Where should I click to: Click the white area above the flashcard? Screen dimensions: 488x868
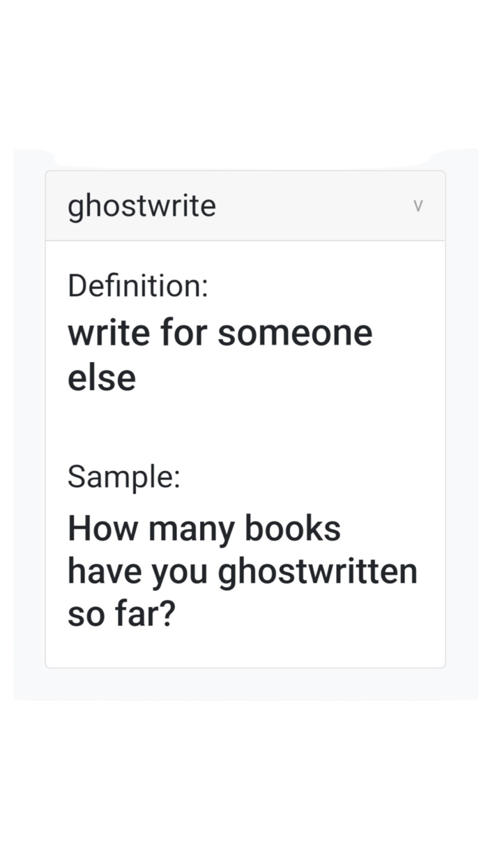(244, 73)
